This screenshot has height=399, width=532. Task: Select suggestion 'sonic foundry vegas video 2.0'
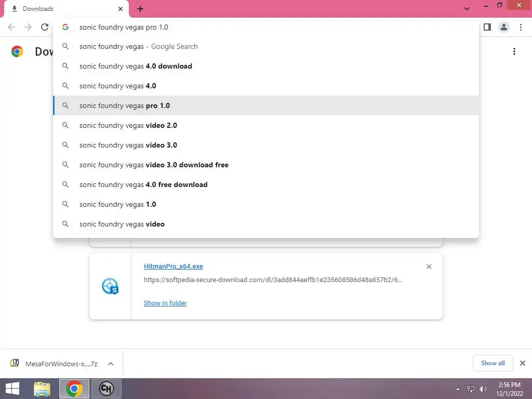tap(266, 125)
